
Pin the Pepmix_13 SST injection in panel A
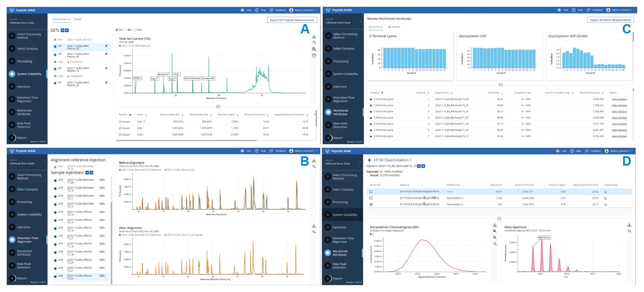[x=106, y=68]
